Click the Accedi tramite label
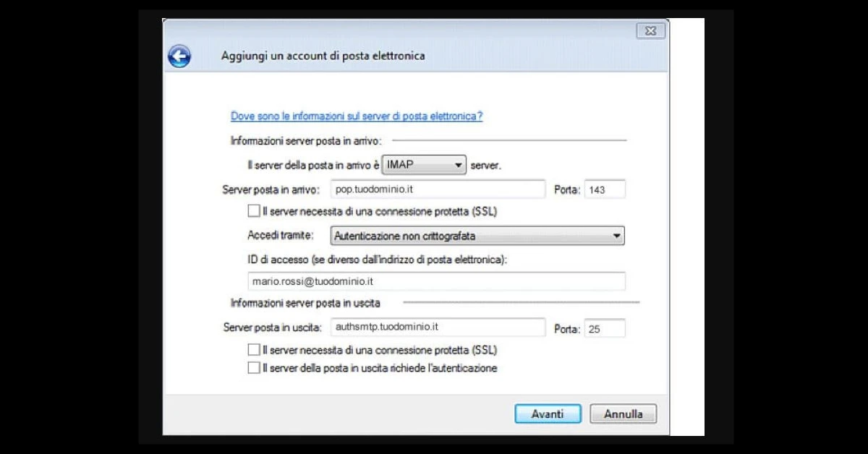The width and height of the screenshot is (868, 454). pyautogui.click(x=281, y=236)
